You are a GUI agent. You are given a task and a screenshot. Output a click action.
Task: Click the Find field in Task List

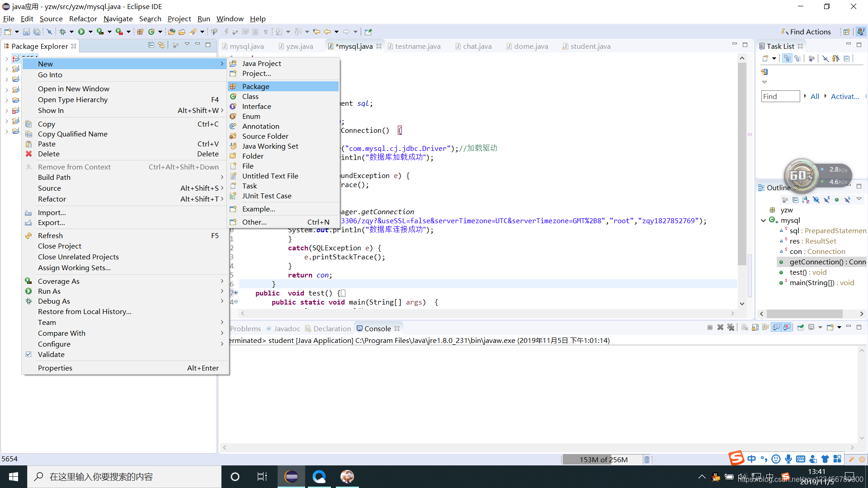pos(780,96)
